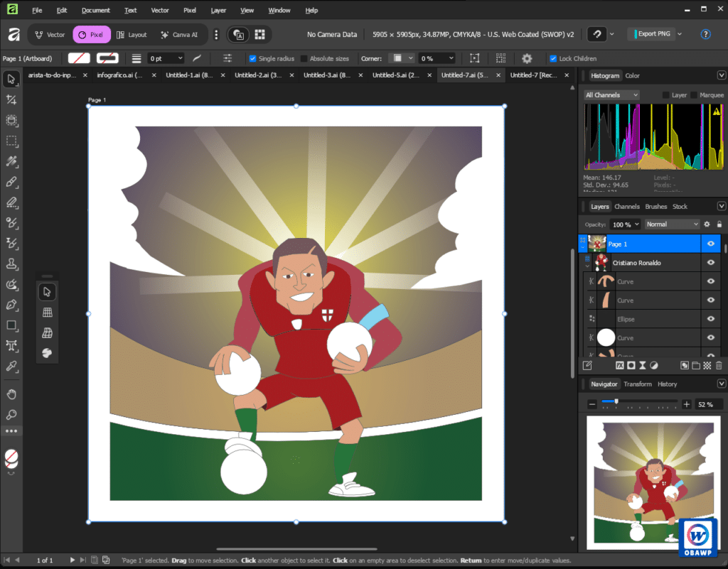Image resolution: width=728 pixels, height=569 pixels.
Task: Toggle the Single radius checkbox
Action: click(x=252, y=58)
